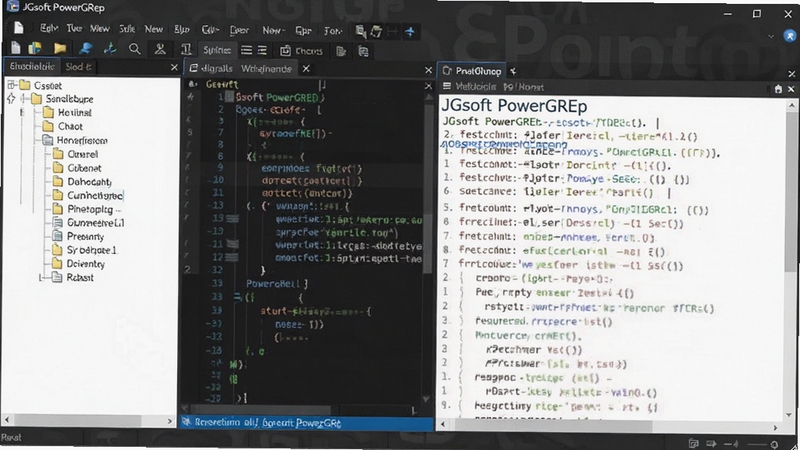
Task: Click the copy pages icon after Fon menu
Action: pos(361,32)
